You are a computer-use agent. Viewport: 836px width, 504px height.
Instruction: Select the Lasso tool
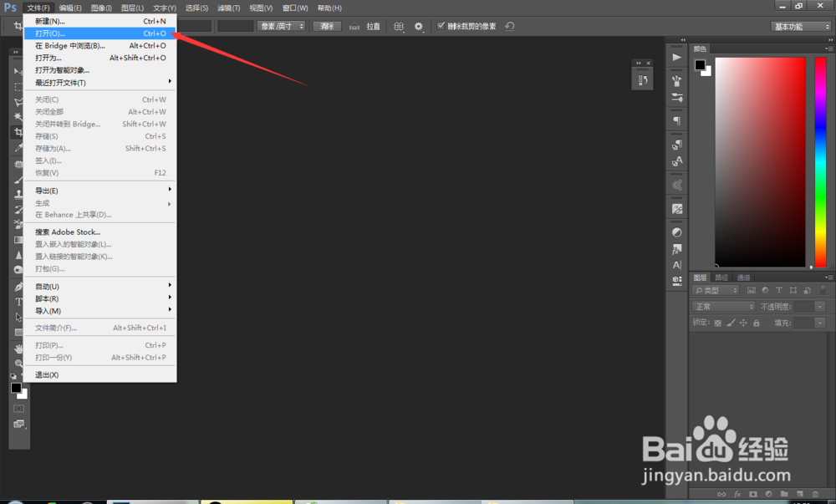coord(18,102)
